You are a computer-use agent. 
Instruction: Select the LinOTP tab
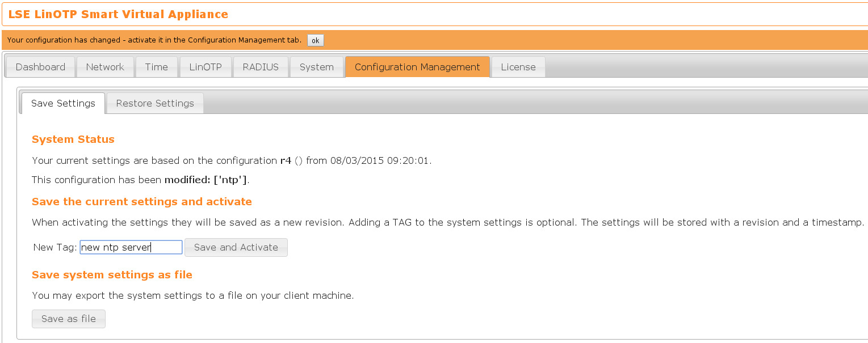click(x=205, y=67)
